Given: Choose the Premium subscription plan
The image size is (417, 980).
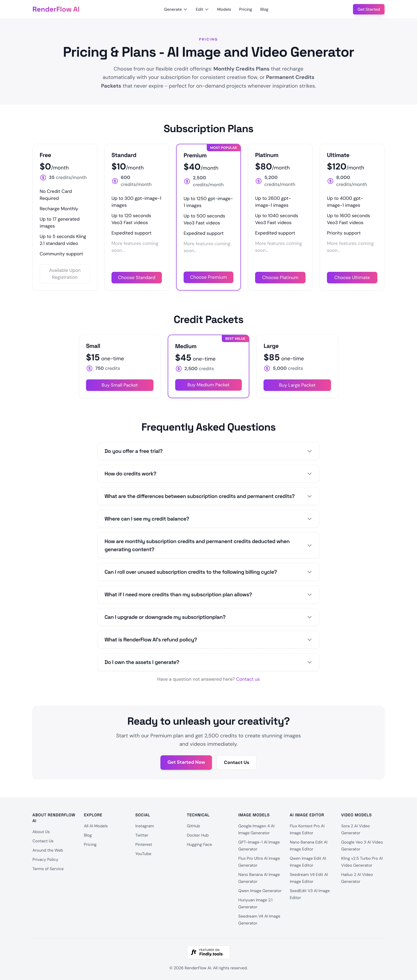Looking at the screenshot, I should pos(208,277).
